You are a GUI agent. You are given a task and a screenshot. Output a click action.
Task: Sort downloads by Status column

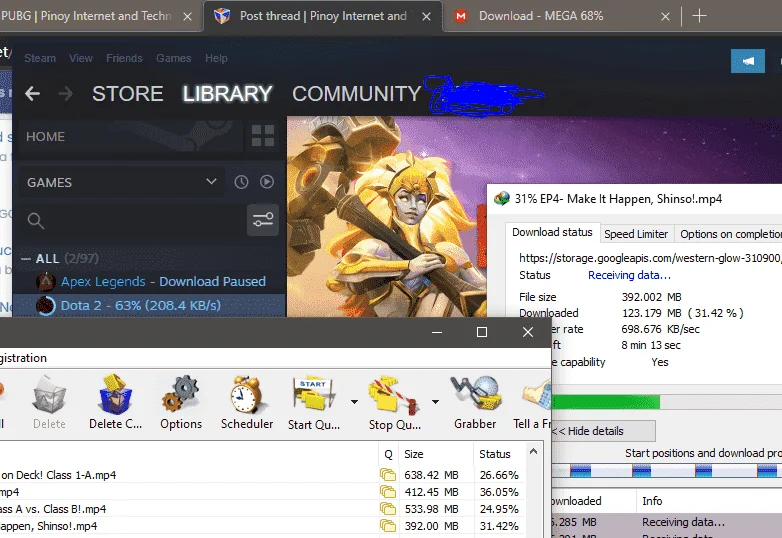499,454
